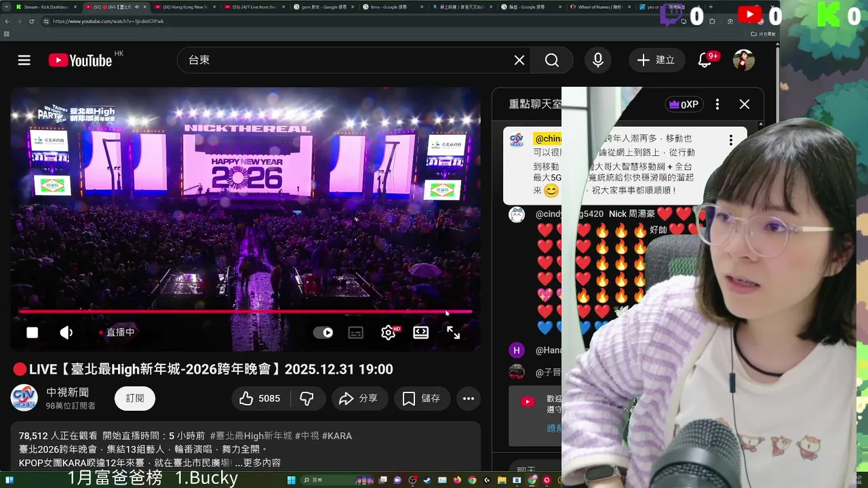Screen dimensions: 868x488
Task: Switch to Wheel of Names tab
Action: pos(600,7)
